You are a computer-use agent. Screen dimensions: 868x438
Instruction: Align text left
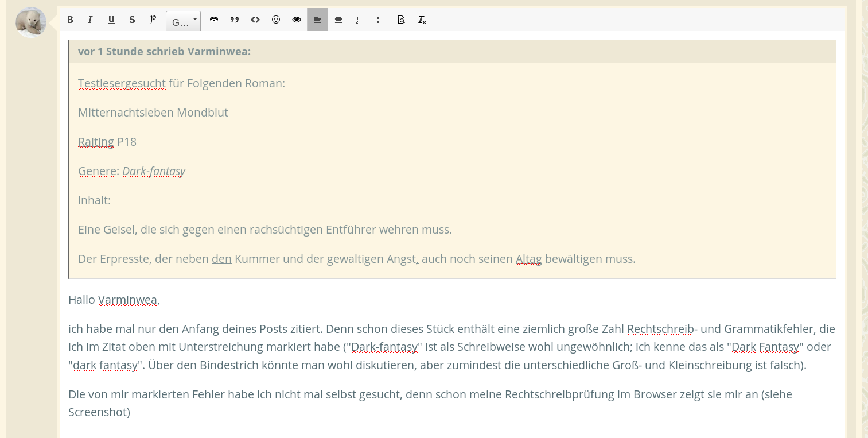[317, 20]
